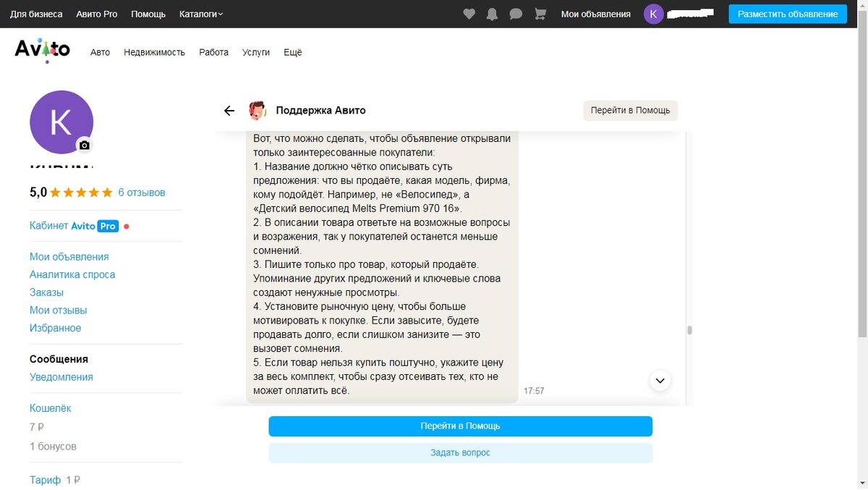Click the purple K avatar in top bar
The height and width of the screenshot is (490, 868).
(x=654, y=14)
